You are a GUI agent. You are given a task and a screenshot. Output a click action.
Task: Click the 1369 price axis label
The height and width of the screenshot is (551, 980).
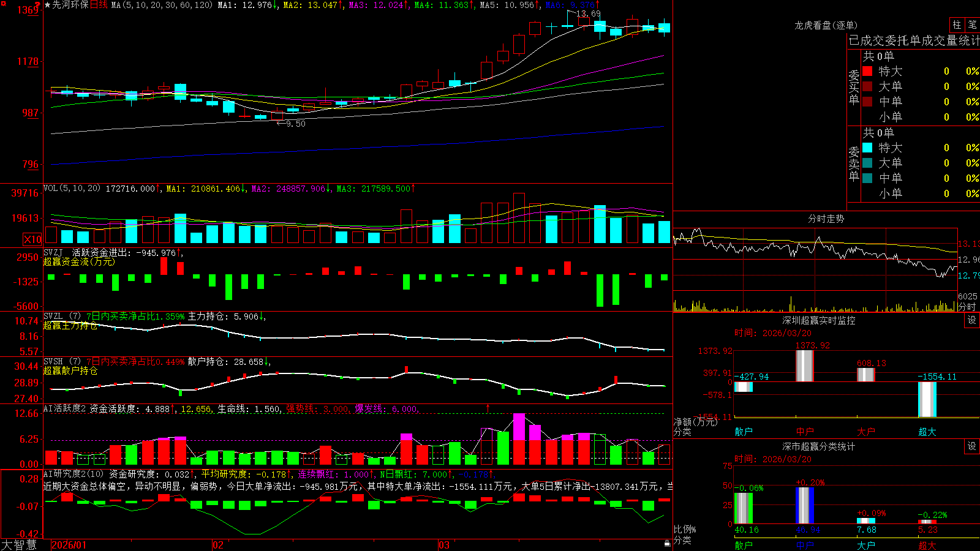coord(28,10)
